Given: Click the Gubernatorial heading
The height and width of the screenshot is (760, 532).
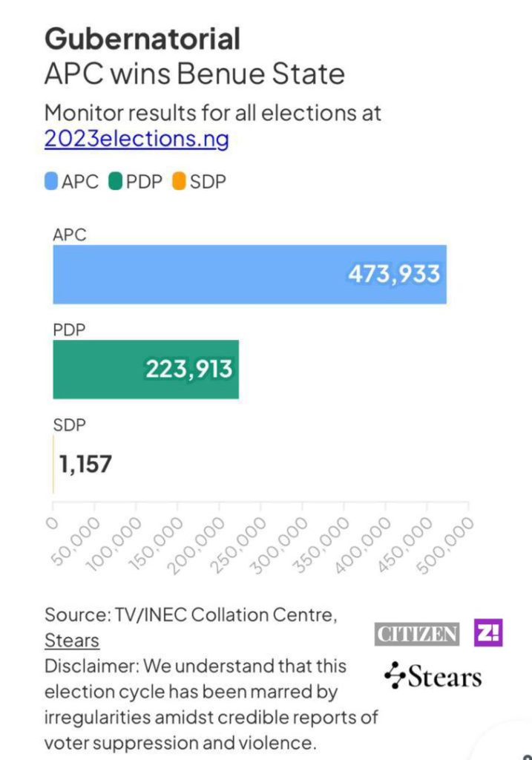Looking at the screenshot, I should pos(142,38).
